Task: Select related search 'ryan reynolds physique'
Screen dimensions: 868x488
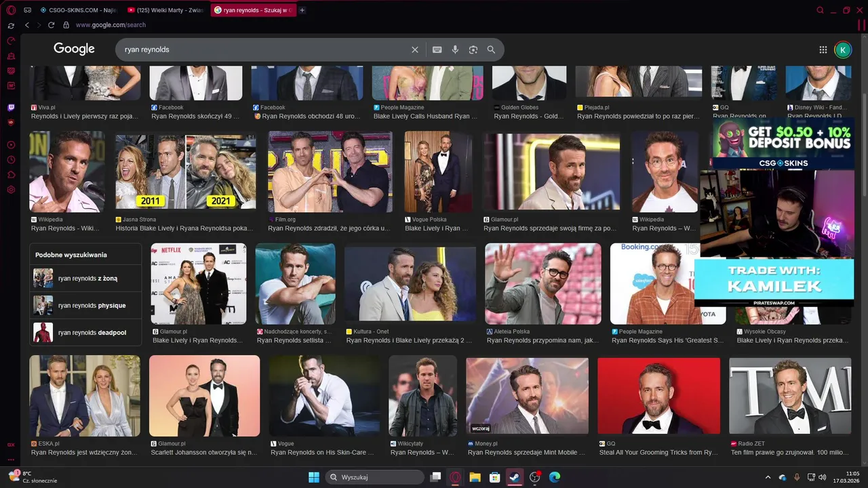Action: tap(86, 306)
